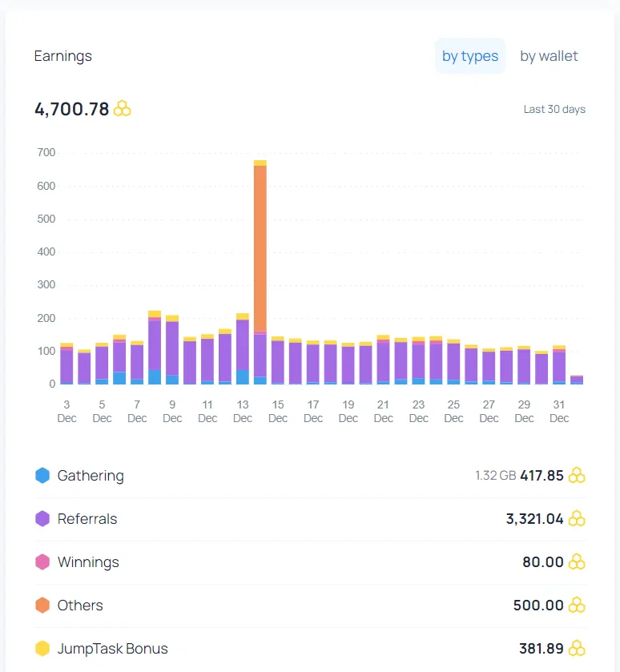Click the coin icon next to 417.85
Image resolution: width=620 pixels, height=672 pixels.
tap(577, 475)
